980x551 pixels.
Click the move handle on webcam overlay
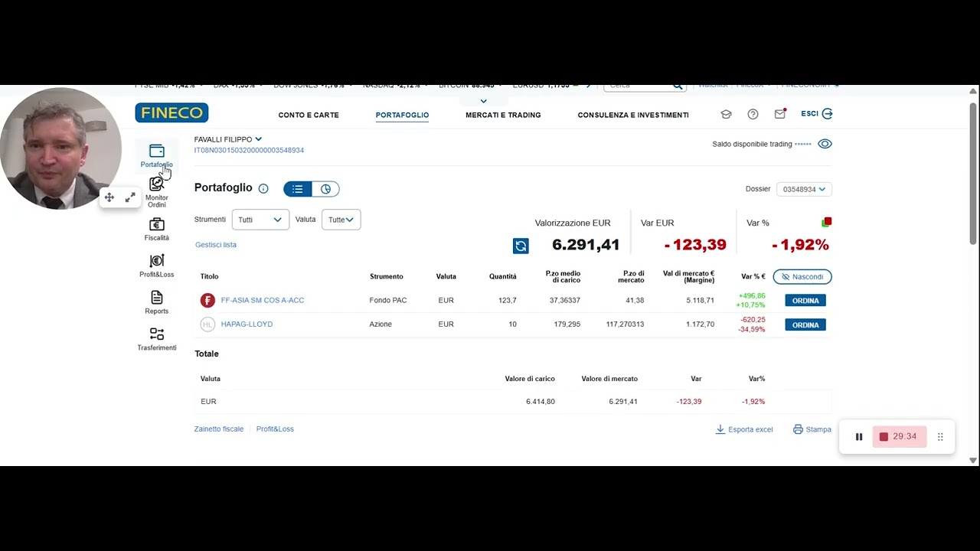(109, 197)
